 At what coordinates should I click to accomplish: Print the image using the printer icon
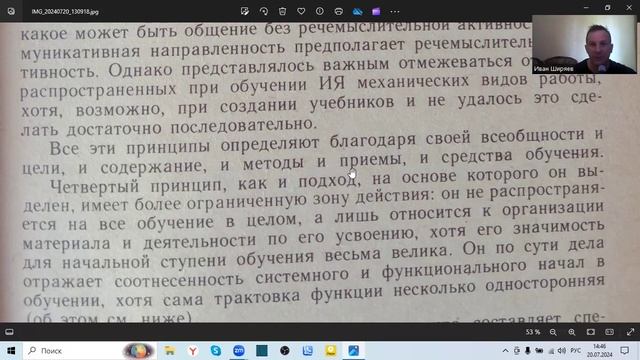[x=338, y=11]
